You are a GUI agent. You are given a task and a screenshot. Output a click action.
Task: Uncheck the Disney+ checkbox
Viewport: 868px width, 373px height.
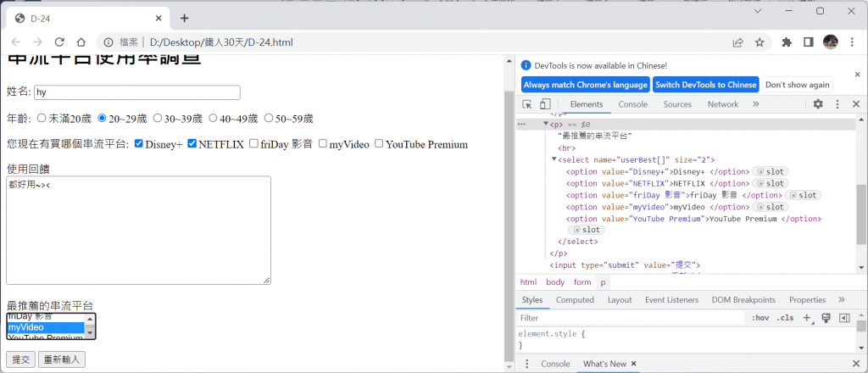tap(139, 144)
